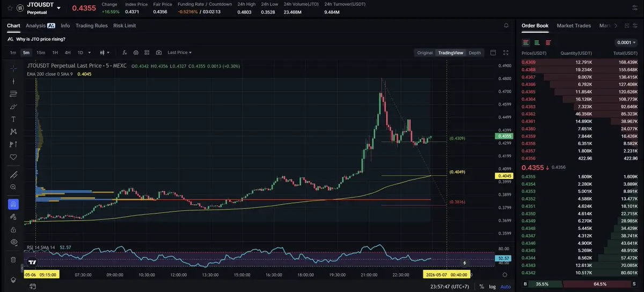
Task: Switch to 4H timeframe
Action: [x=68, y=53]
